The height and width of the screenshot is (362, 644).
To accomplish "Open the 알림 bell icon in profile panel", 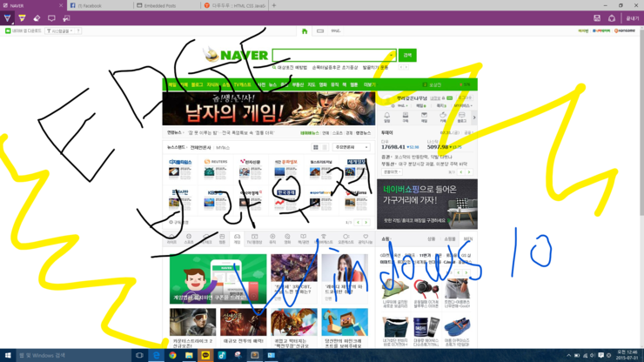I will (387, 117).
